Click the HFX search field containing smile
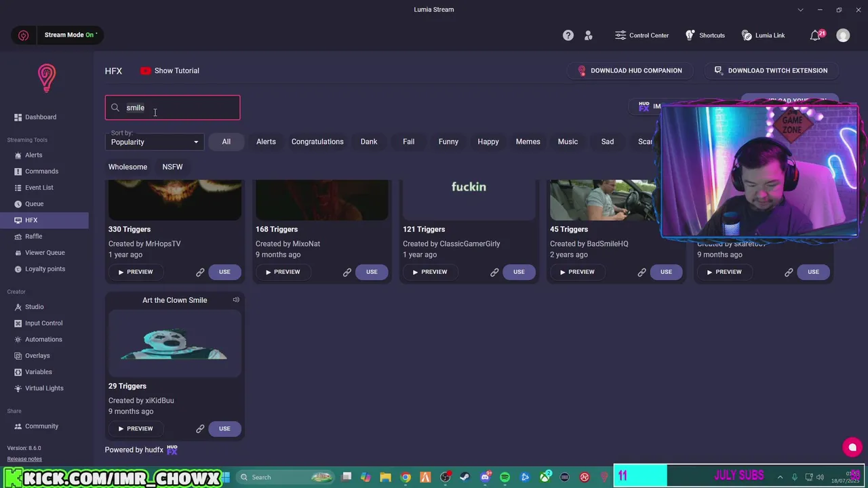The width and height of the screenshot is (868, 488). [172, 108]
